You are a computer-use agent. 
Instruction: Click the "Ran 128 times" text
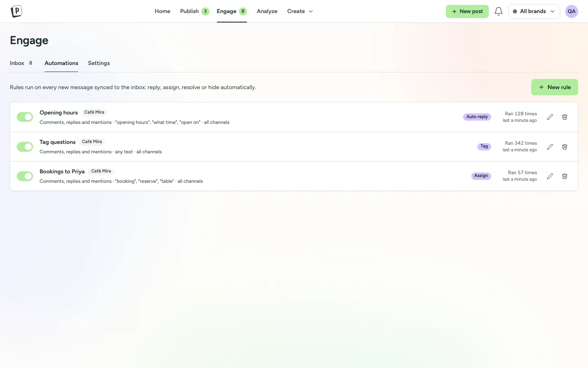tap(521, 114)
